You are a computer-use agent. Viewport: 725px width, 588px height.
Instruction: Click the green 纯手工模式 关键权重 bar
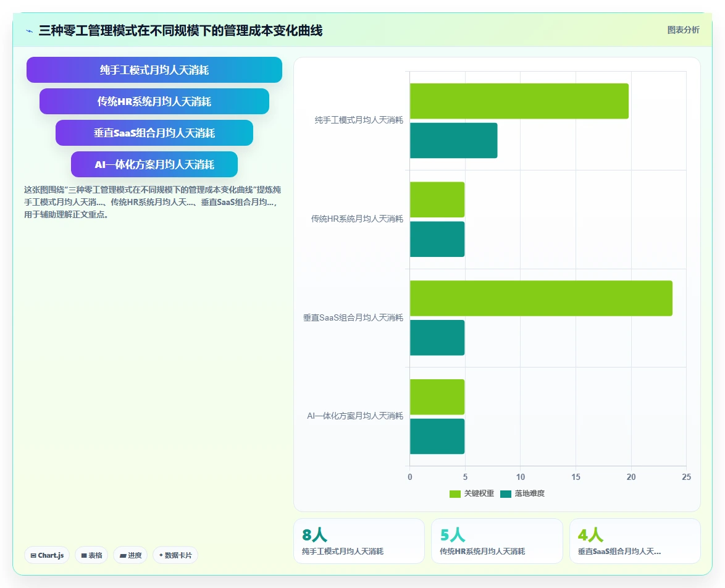point(519,101)
